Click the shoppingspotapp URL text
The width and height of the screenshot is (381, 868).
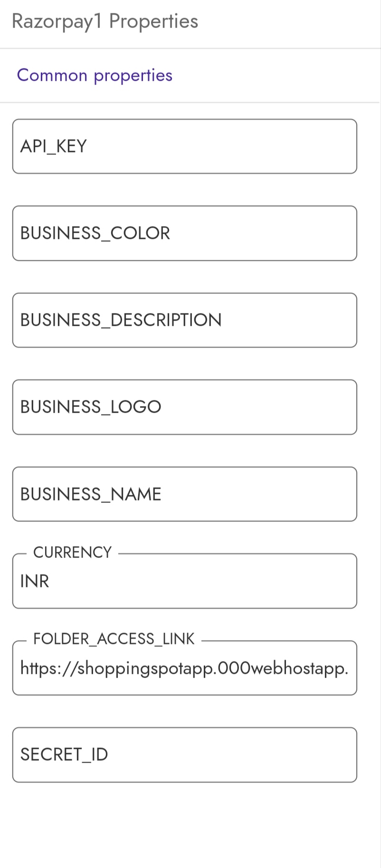pyautogui.click(x=184, y=668)
